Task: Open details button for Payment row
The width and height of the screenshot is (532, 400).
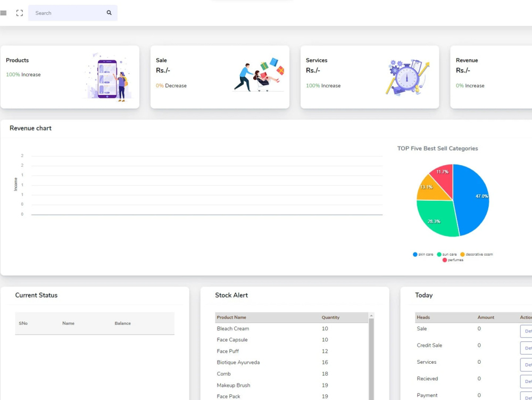Action: tap(526, 396)
